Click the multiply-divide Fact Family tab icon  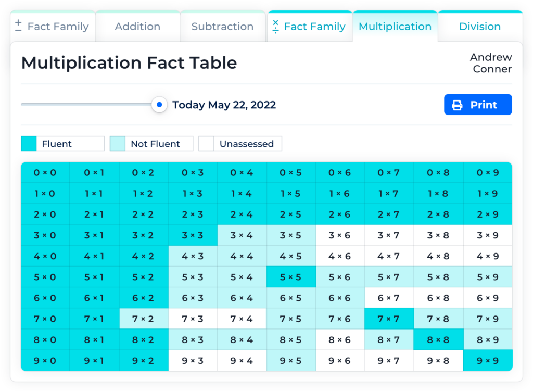[275, 27]
